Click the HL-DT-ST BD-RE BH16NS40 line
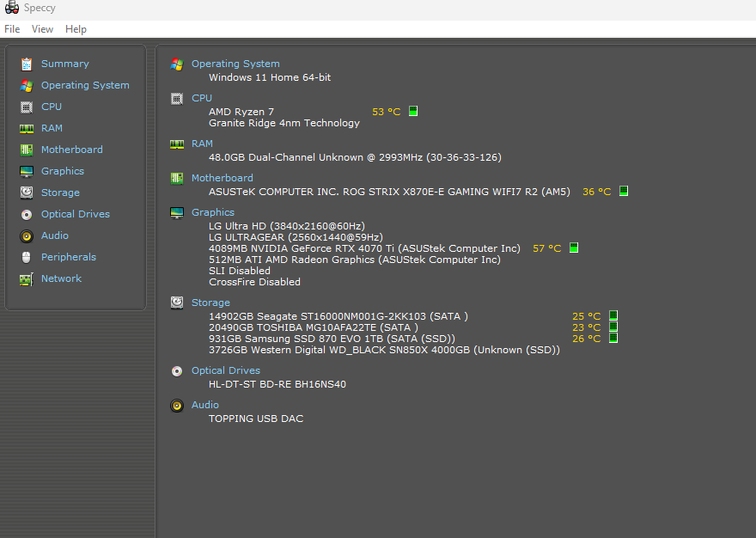Screen dimensions: 756x538 pos(277,384)
